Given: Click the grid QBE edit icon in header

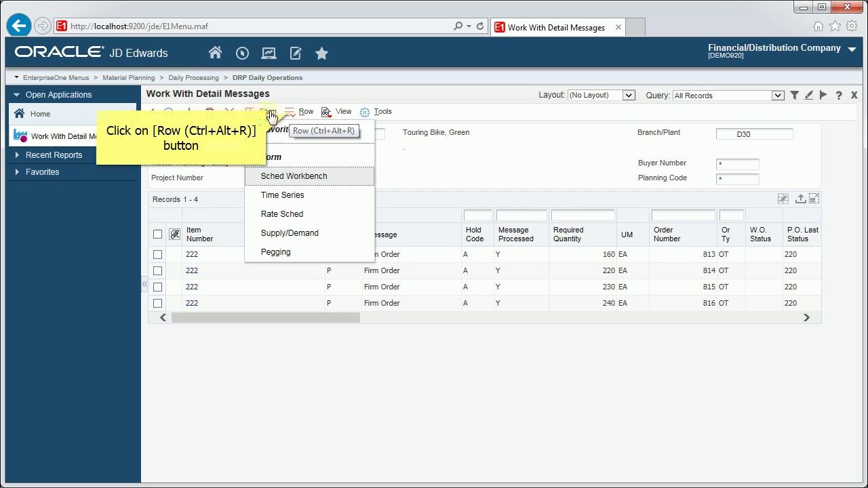Looking at the screenshot, I should 174,234.
